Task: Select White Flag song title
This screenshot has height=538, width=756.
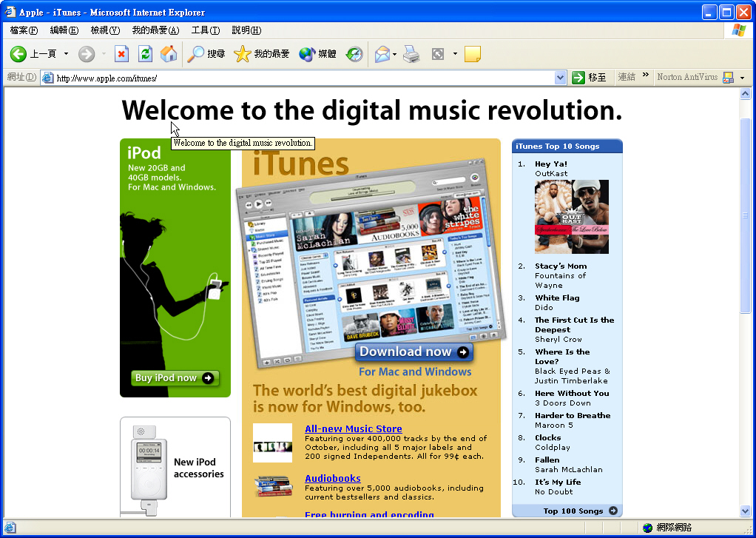Action: [x=557, y=297]
